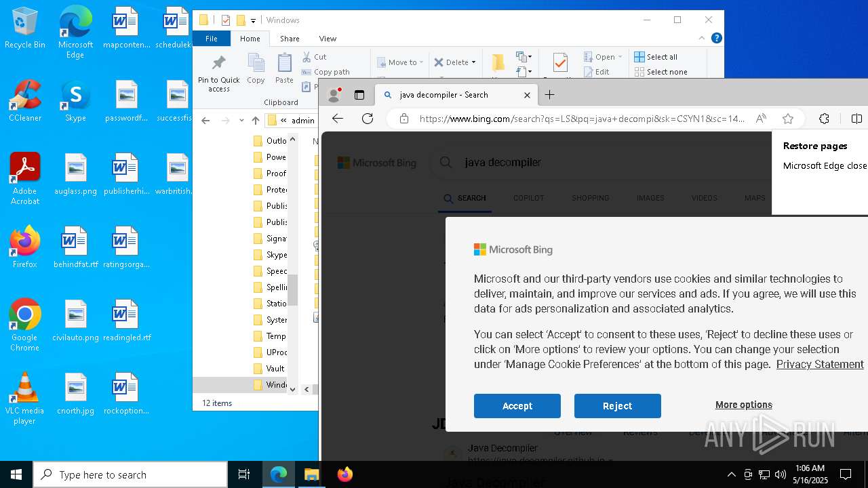Image resolution: width=868 pixels, height=488 pixels.
Task: Select VLC media player desktop icon
Action: pos(25,399)
